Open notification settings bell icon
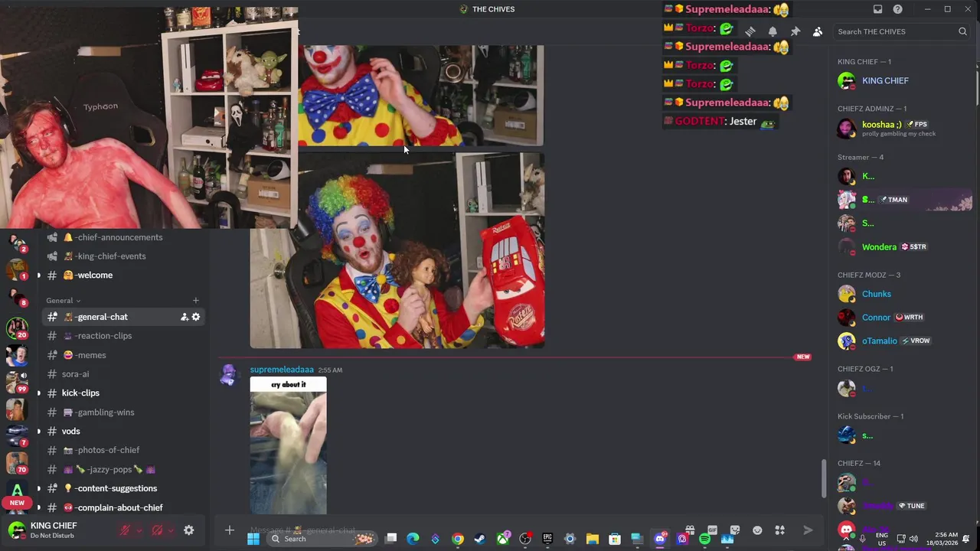 click(x=773, y=31)
